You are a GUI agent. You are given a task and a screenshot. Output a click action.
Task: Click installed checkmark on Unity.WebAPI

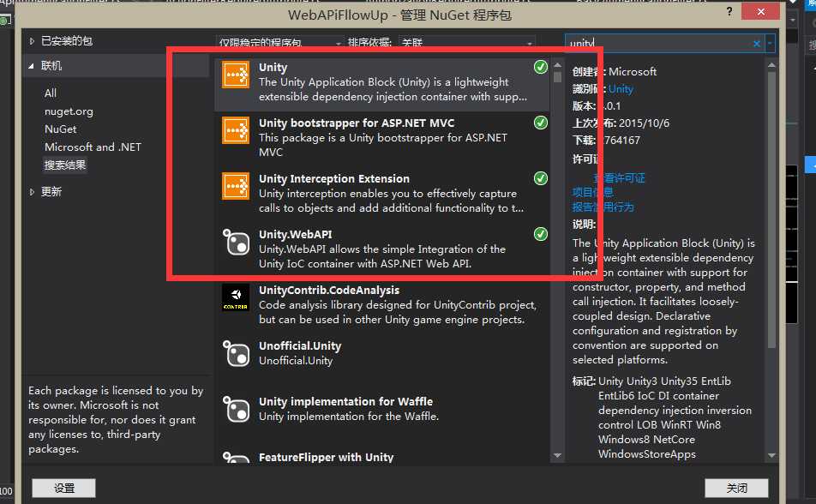tap(541, 234)
